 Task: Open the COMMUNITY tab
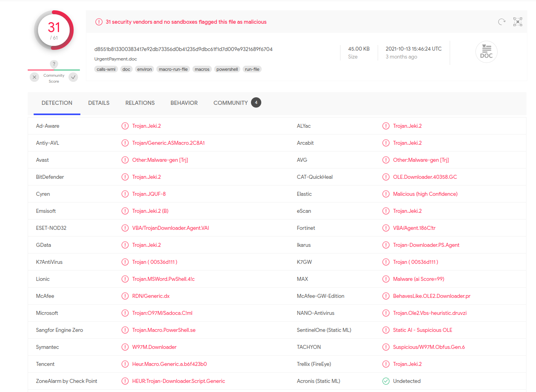coord(231,103)
